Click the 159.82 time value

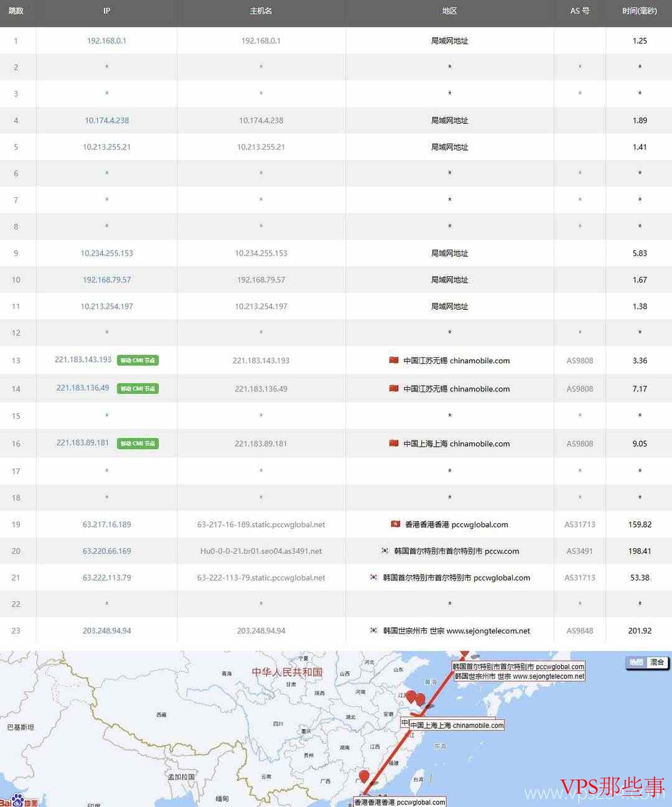tap(640, 525)
